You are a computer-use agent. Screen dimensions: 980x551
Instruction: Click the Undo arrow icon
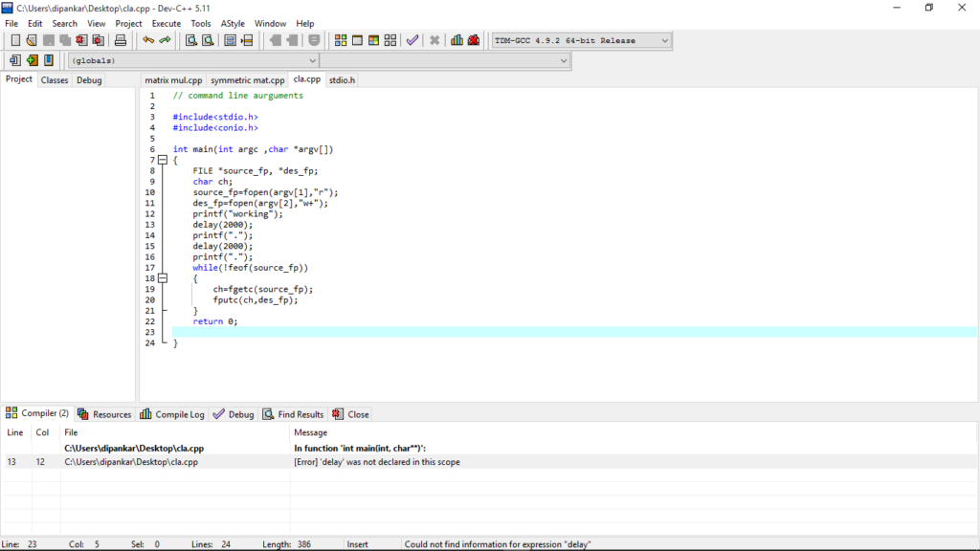click(148, 40)
